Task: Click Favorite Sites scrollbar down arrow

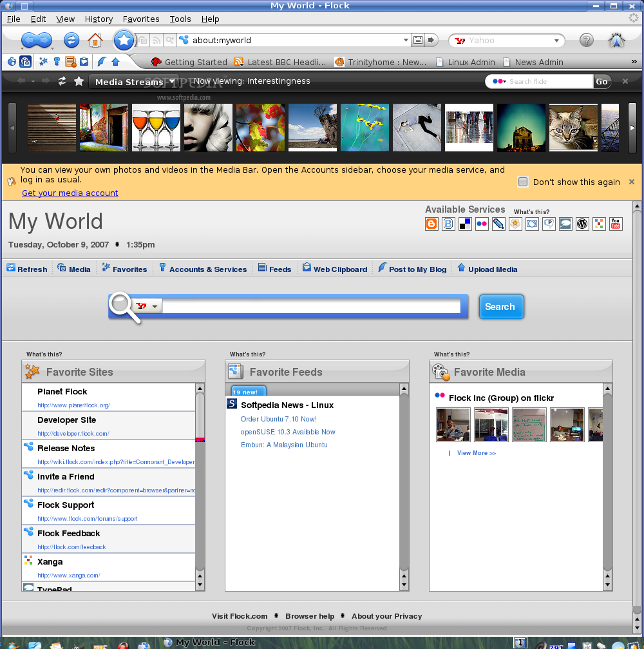Action: point(200,585)
